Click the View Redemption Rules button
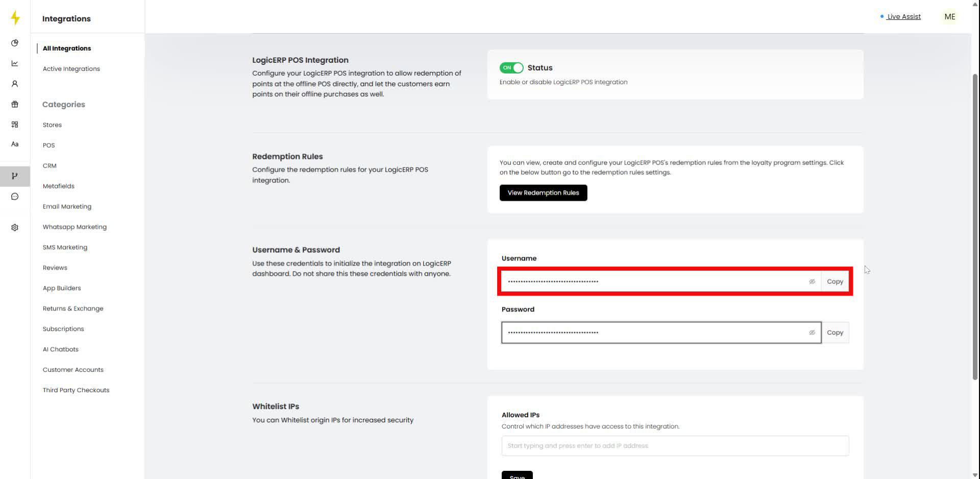 (x=543, y=193)
